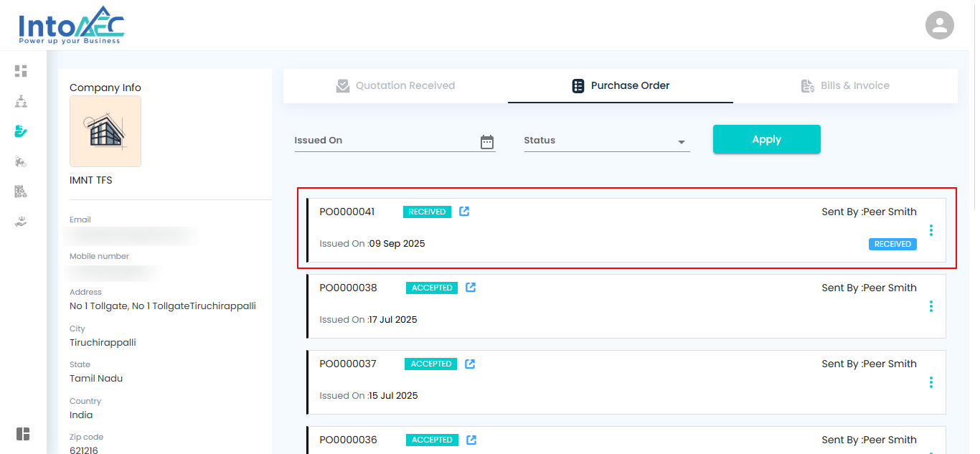
Task: Click the organization hierarchy sidebar icon
Action: [x=21, y=101]
